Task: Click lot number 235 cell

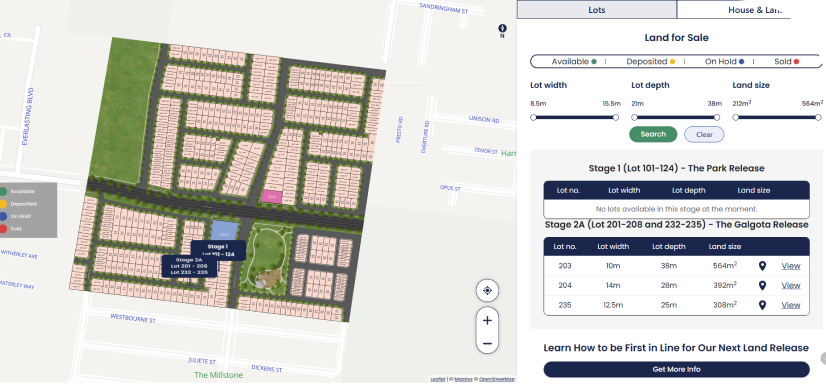Action: click(x=565, y=305)
